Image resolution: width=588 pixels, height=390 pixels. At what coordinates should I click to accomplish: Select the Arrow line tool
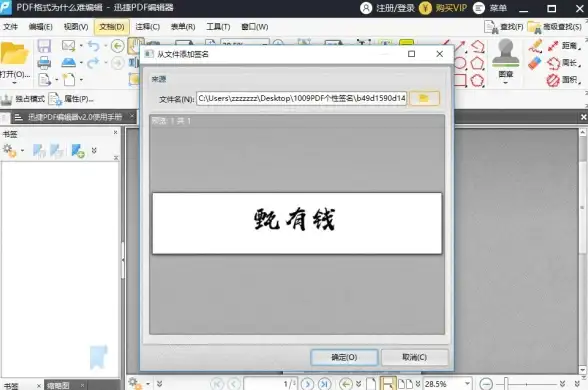point(460,46)
